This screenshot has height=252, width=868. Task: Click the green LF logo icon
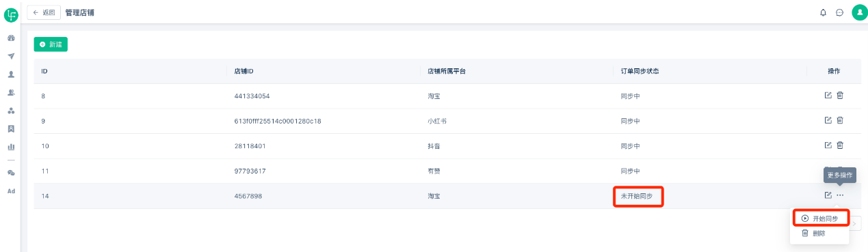11,13
